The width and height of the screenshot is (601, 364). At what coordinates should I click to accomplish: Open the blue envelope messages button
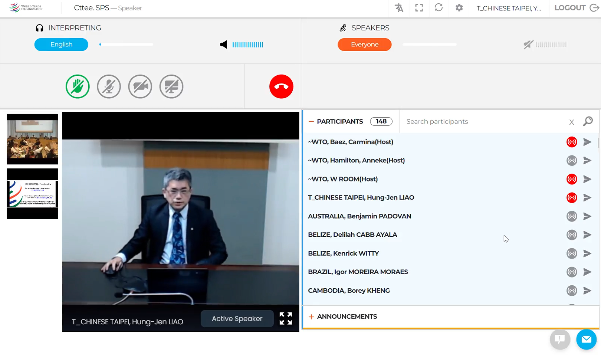[x=586, y=339]
